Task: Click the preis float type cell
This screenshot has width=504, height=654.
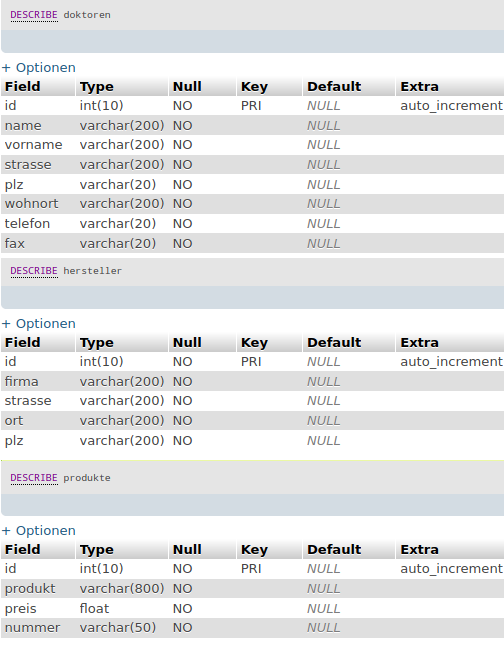Action: click(x=94, y=609)
